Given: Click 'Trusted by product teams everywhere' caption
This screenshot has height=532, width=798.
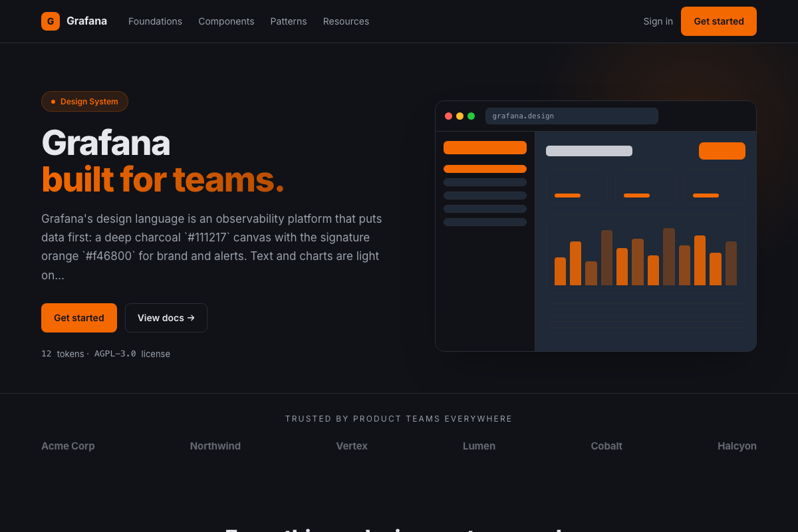Looking at the screenshot, I should point(399,419).
